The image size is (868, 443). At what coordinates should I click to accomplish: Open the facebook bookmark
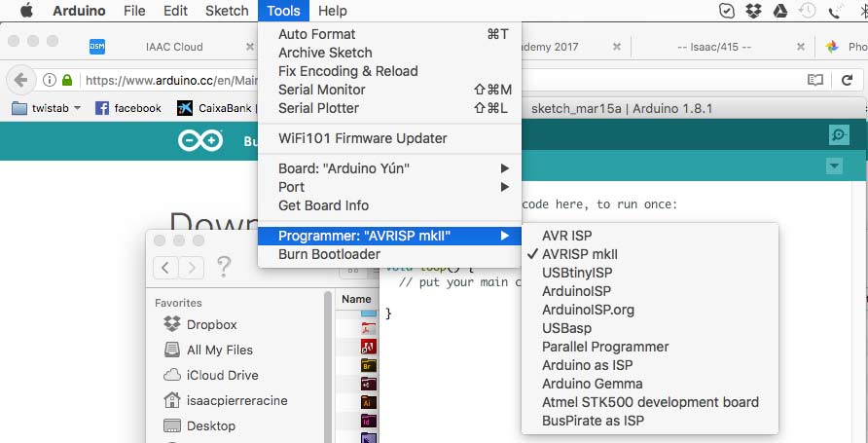pos(128,108)
